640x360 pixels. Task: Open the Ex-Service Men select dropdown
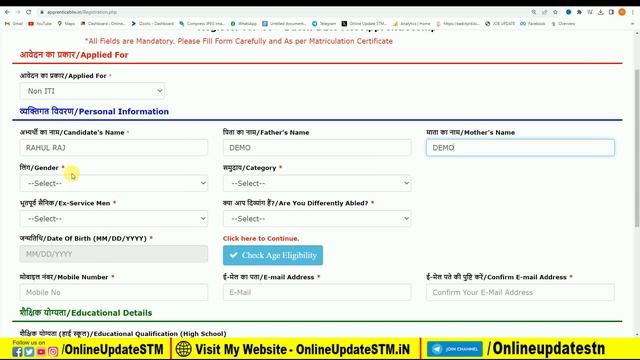click(x=113, y=219)
